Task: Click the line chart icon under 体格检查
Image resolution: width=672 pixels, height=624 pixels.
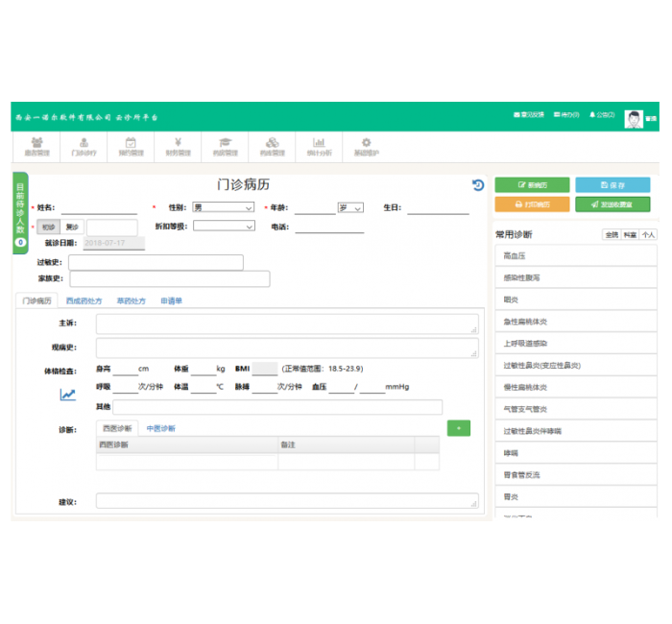Action: tap(67, 394)
